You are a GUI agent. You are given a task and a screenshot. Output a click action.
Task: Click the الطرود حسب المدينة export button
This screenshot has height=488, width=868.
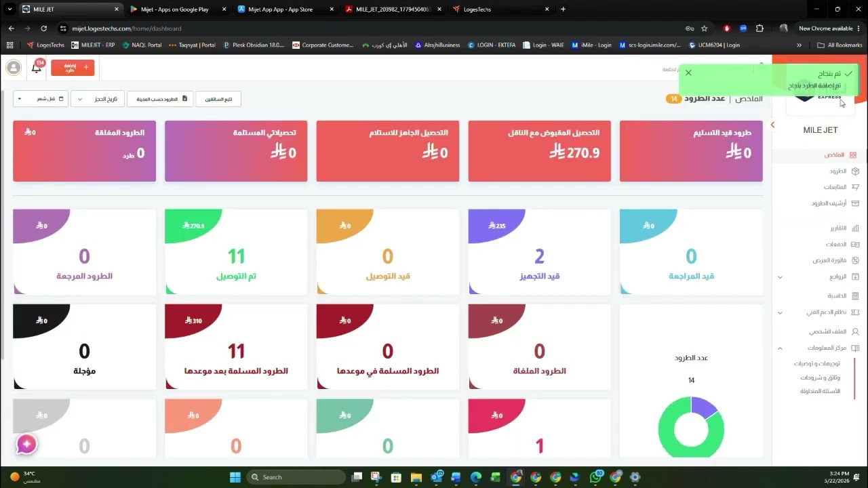[160, 99]
